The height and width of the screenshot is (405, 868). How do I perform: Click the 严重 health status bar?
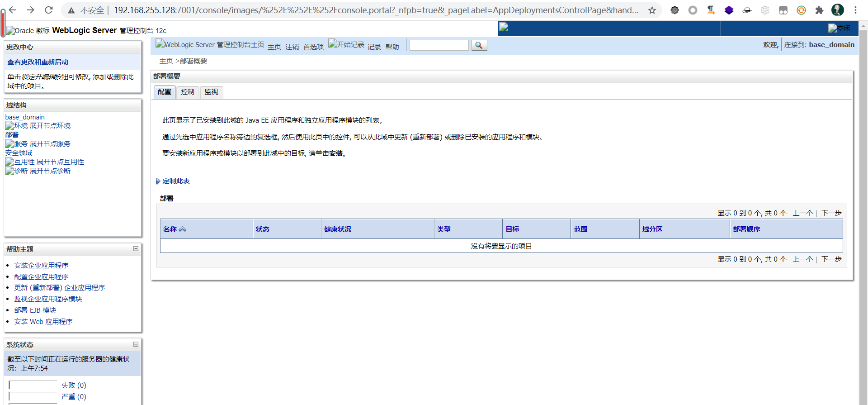click(x=33, y=397)
